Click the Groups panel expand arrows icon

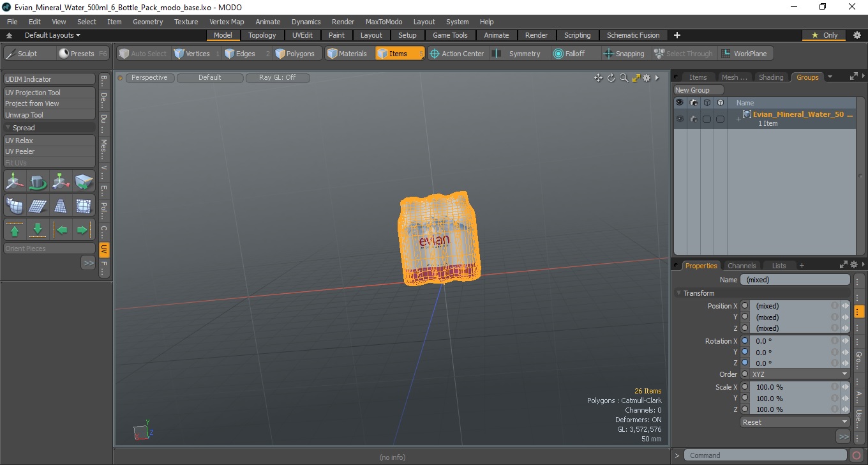[854, 77]
